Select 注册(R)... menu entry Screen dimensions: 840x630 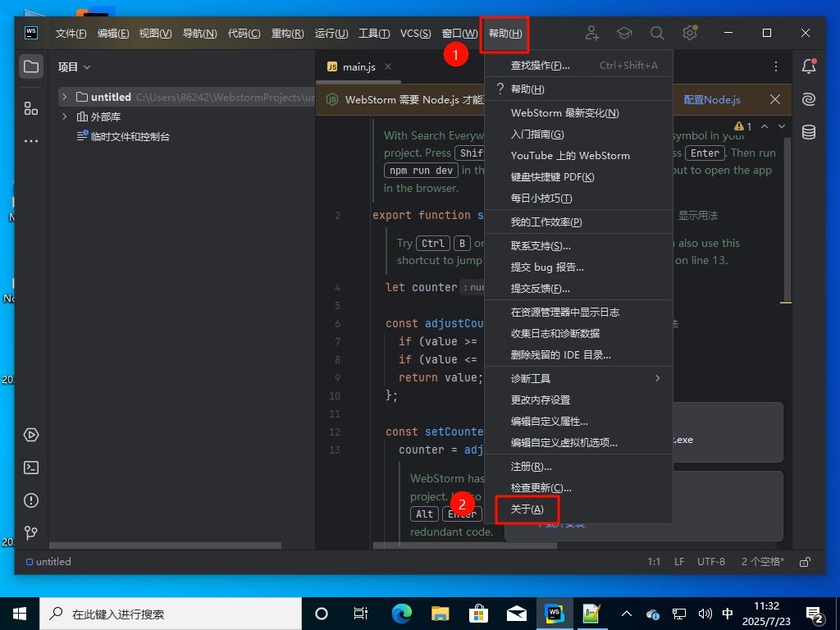[x=578, y=467]
